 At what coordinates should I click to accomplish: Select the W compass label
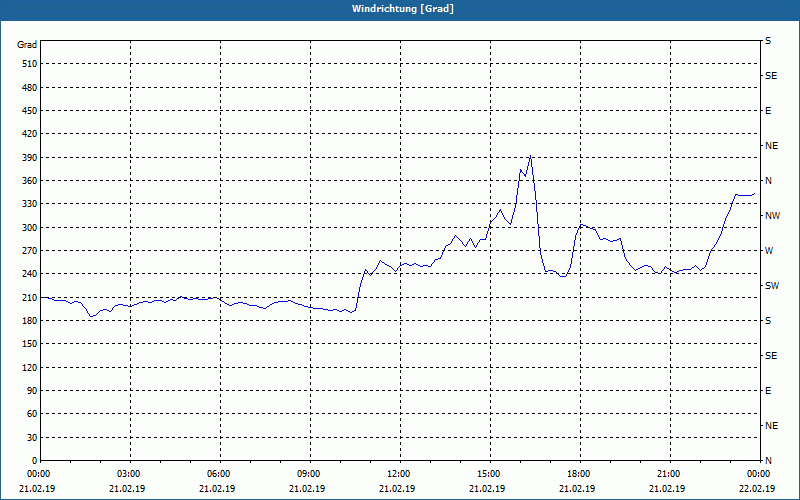769,251
